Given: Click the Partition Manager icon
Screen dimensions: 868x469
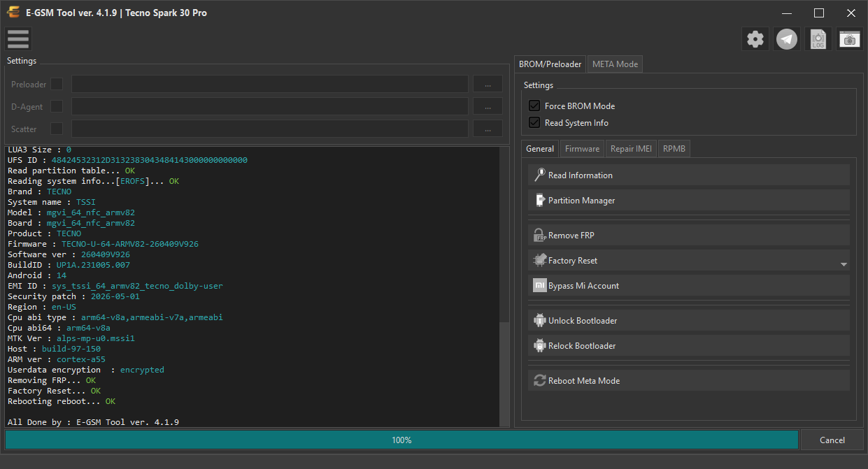Looking at the screenshot, I should tap(539, 201).
